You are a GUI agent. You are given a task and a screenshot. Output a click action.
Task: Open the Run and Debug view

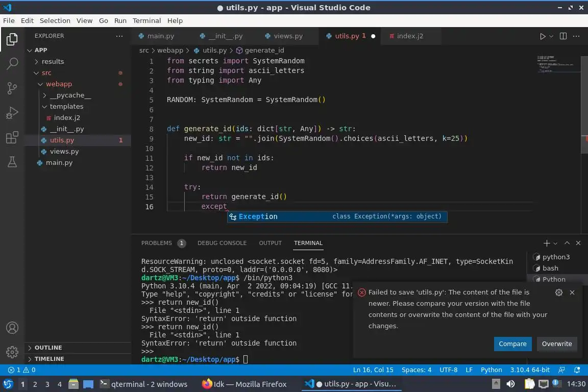click(12, 113)
